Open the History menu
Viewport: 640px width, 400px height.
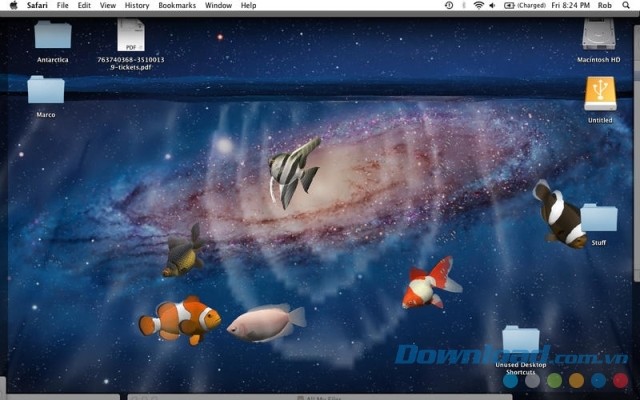tap(137, 5)
